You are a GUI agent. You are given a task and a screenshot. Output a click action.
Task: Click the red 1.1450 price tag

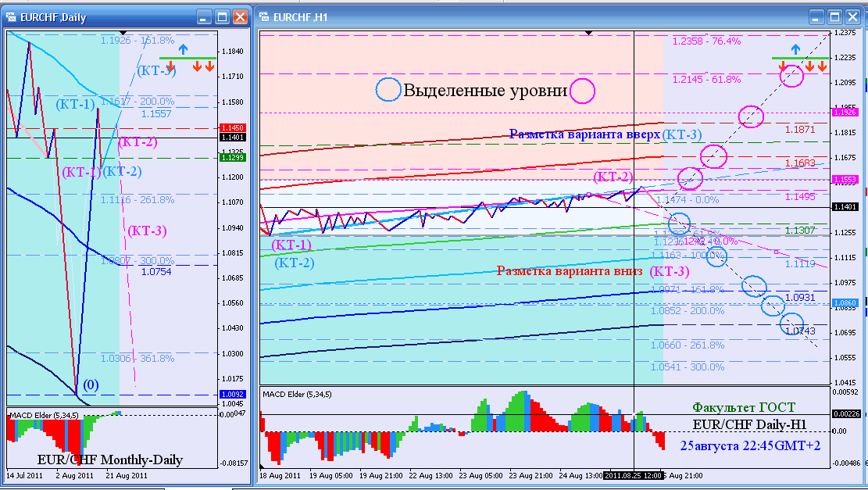coord(233,128)
